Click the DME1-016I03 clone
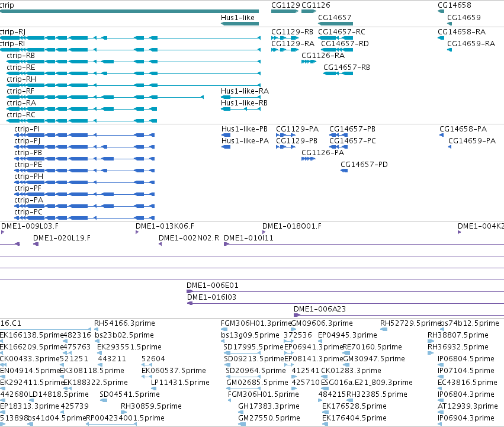This screenshot has width=504, height=427. click(345, 303)
